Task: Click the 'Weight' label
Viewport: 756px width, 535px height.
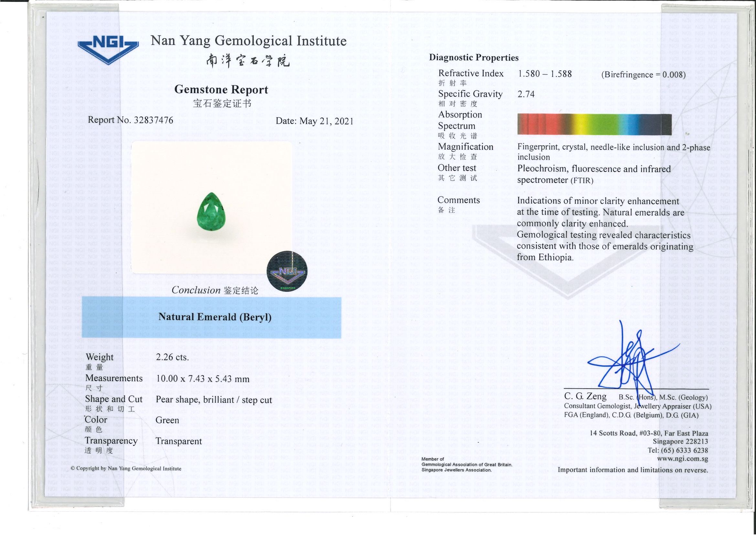Action: 100,357
